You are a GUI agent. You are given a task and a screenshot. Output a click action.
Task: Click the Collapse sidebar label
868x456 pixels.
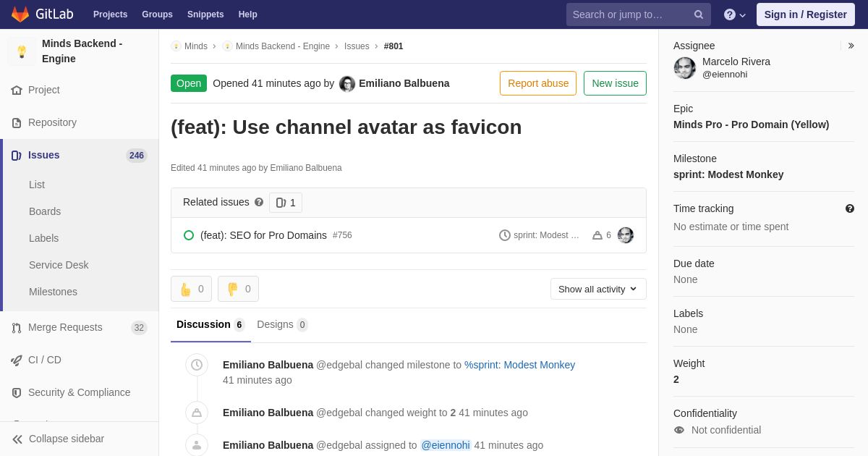point(67,439)
